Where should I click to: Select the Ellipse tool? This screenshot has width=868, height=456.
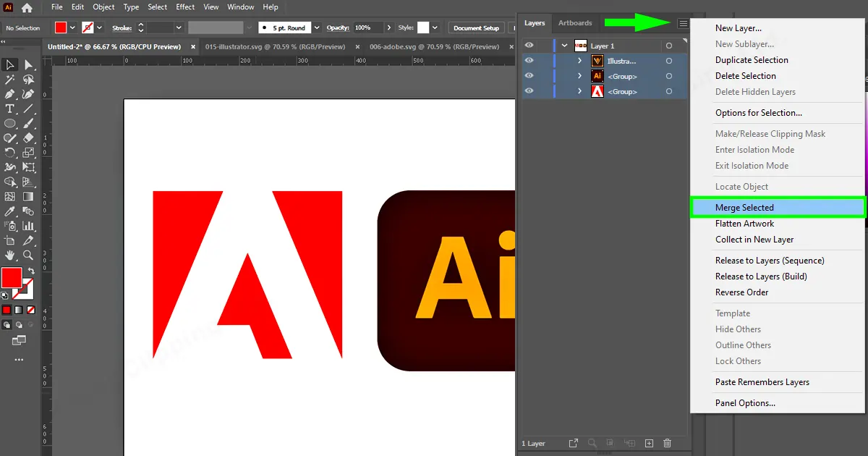tap(10, 124)
